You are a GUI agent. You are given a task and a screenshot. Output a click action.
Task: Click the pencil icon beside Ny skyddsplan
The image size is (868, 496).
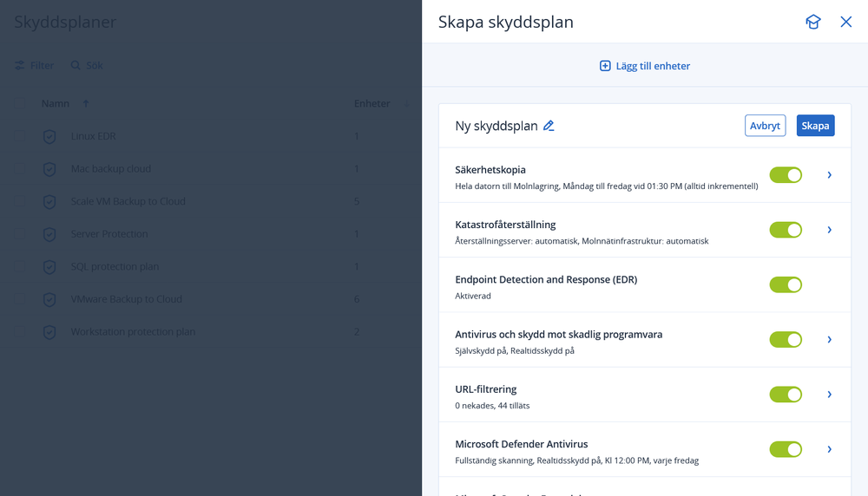[x=549, y=126]
